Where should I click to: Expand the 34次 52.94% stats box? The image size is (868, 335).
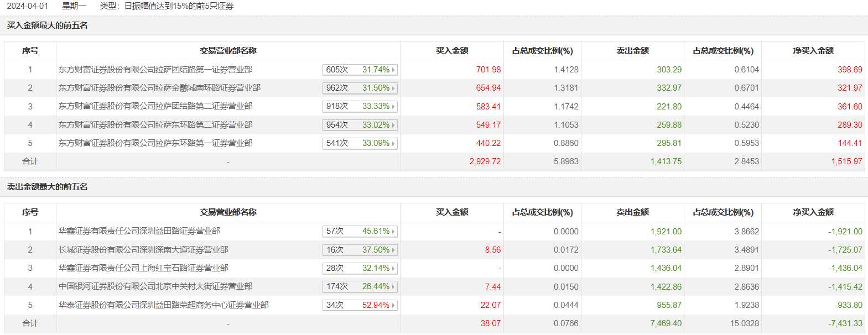(x=360, y=305)
